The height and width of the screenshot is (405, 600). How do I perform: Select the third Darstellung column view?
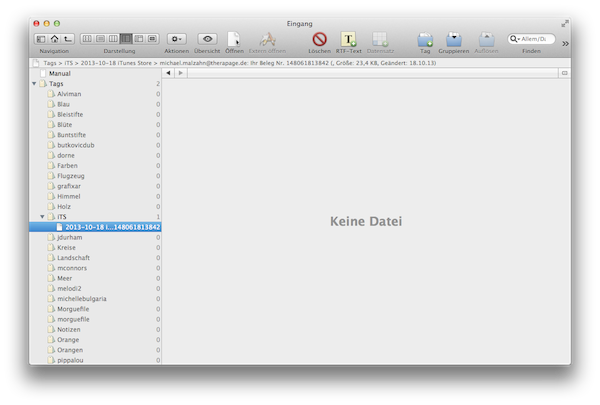point(113,39)
